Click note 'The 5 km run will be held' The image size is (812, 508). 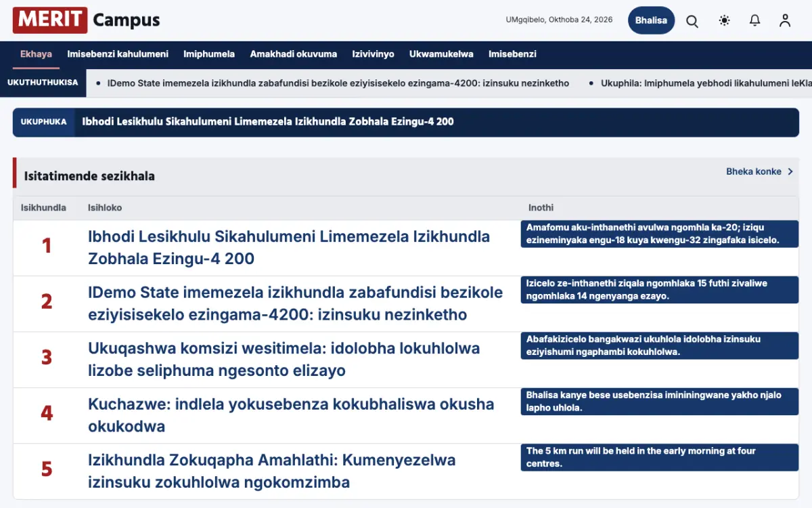tap(660, 457)
